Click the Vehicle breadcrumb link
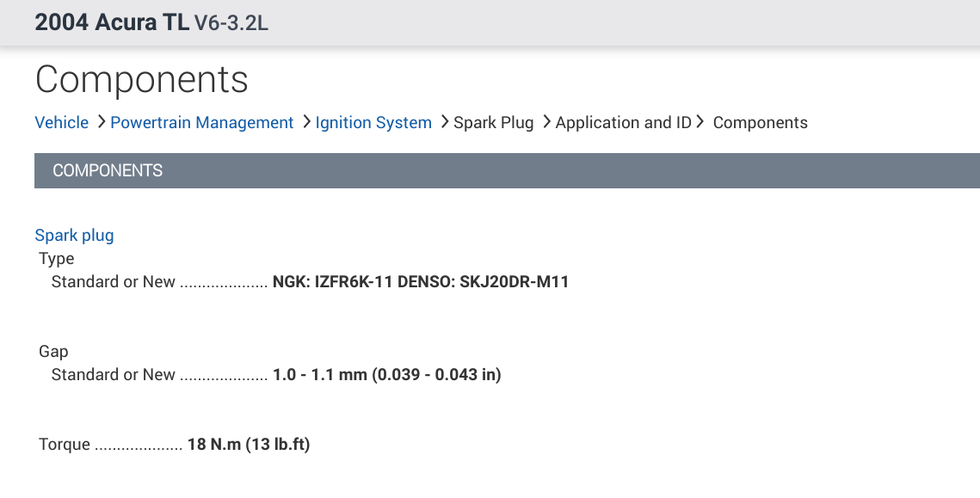 61,123
